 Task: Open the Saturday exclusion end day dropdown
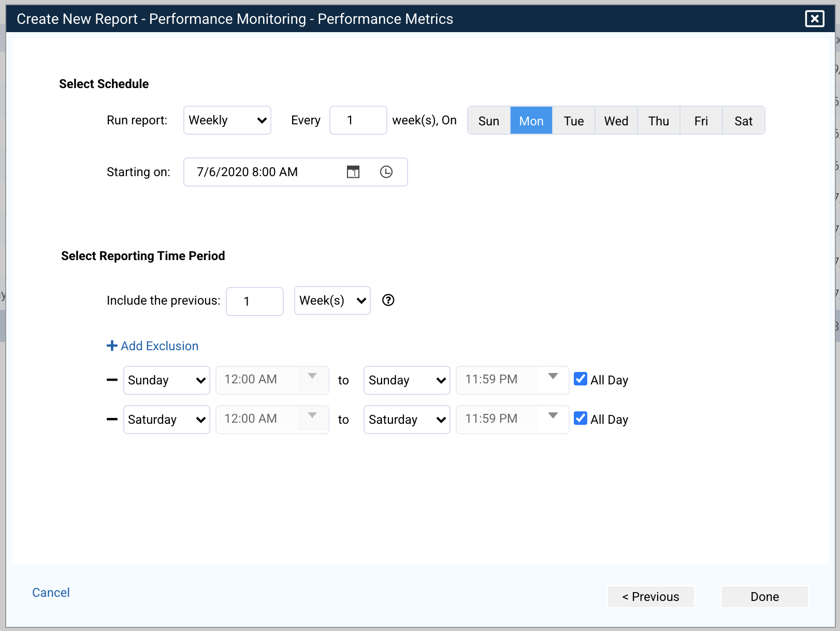click(x=407, y=420)
